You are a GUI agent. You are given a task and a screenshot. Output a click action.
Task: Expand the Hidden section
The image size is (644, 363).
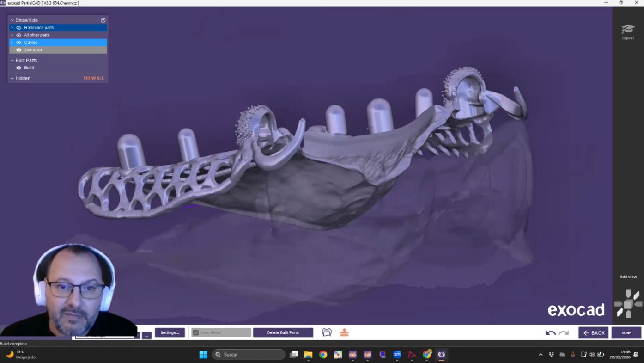pyautogui.click(x=12, y=79)
